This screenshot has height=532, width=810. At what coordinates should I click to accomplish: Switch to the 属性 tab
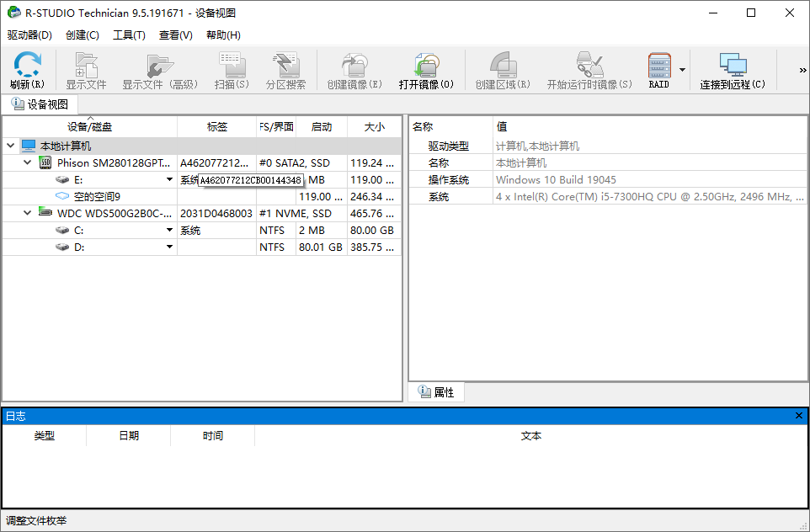(x=436, y=392)
